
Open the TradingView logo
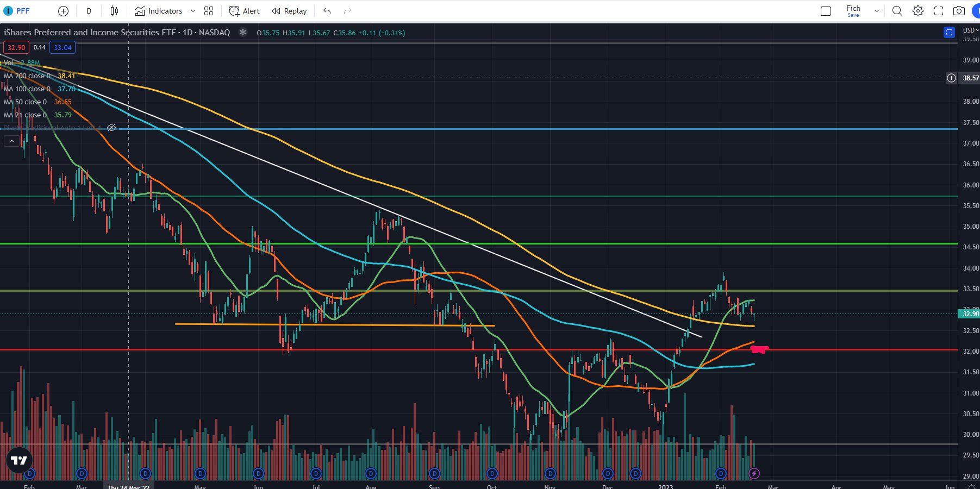(19, 460)
